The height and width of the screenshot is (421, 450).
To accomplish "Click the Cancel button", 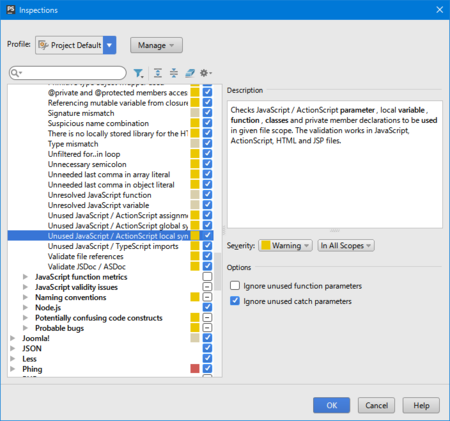I will click(376, 405).
